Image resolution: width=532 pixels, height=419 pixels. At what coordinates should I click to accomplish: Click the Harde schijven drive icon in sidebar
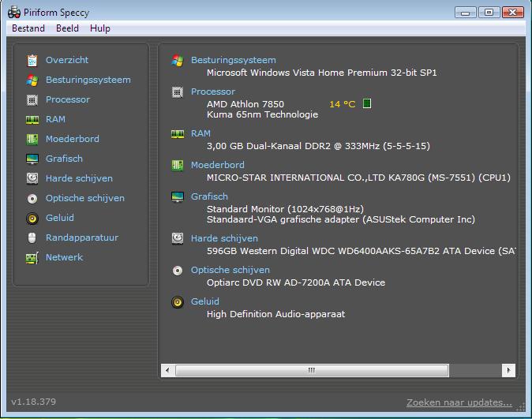point(32,178)
